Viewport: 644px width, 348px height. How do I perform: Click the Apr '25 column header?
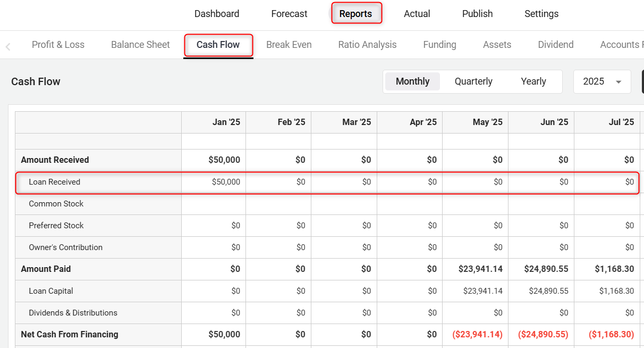[410, 122]
